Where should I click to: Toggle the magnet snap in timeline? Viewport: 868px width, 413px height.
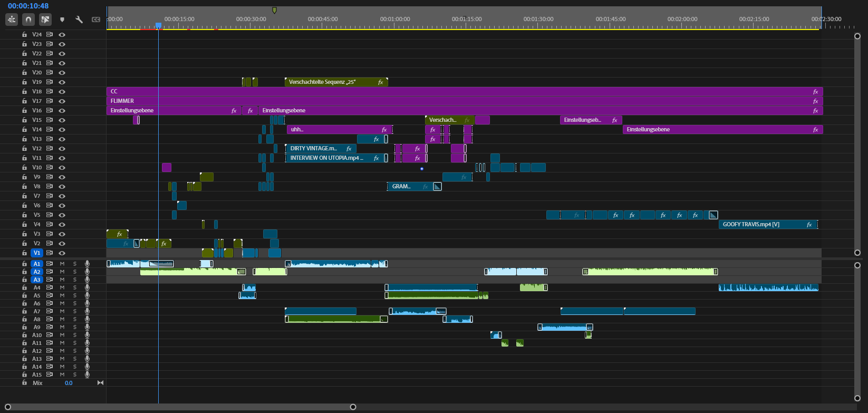point(28,20)
